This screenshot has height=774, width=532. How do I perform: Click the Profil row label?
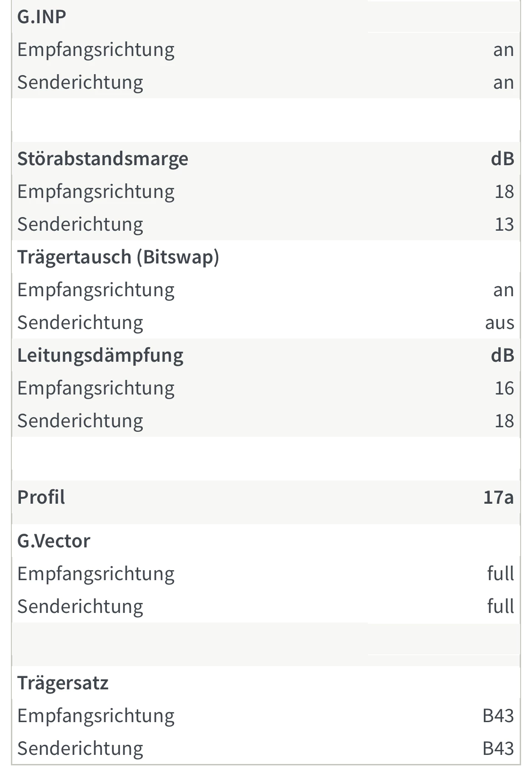pos(41,497)
